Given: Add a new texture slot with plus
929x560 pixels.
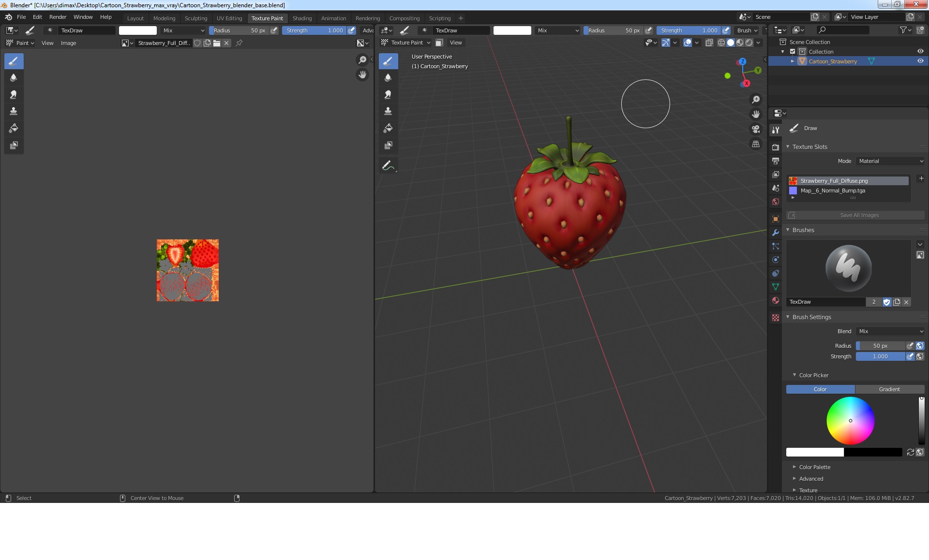Looking at the screenshot, I should click(x=921, y=178).
